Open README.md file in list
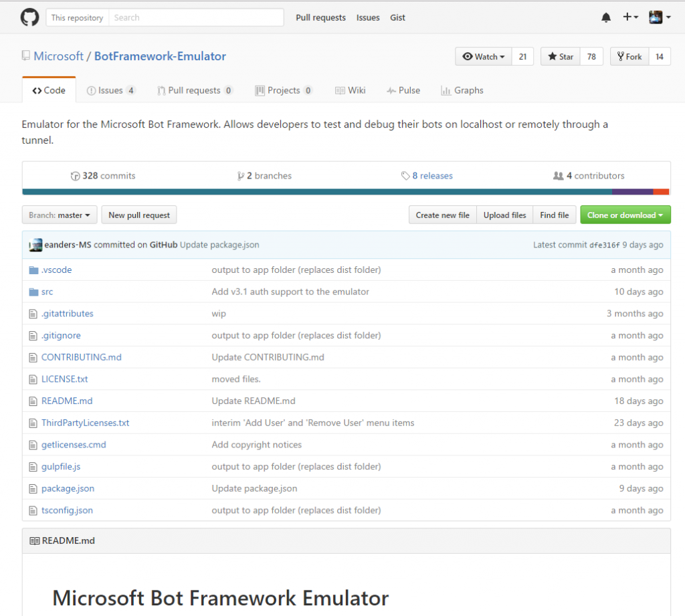 click(67, 401)
